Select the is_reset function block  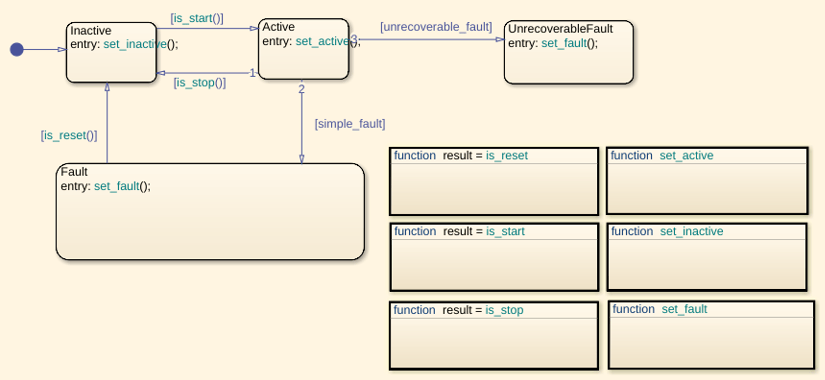(x=494, y=182)
